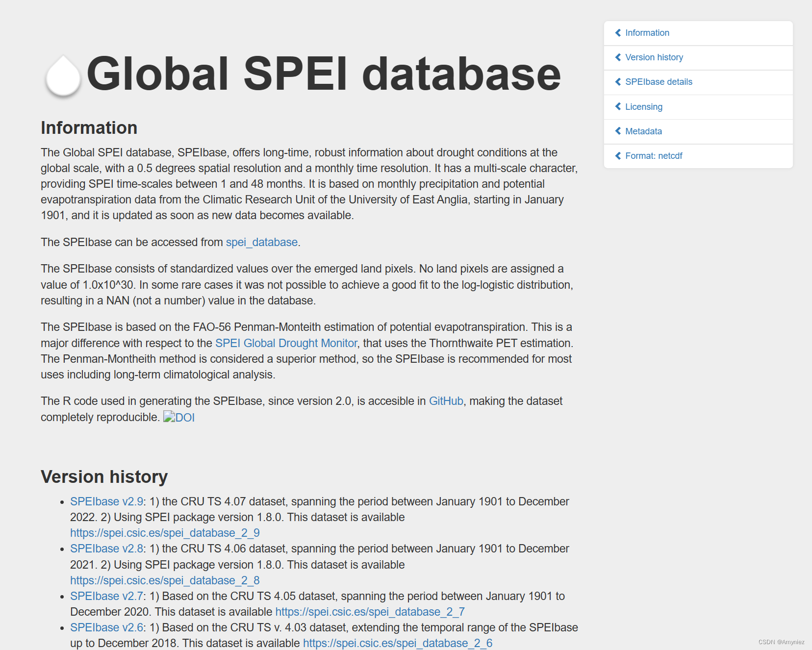Click the chevron icon beside Format: netcdf
The height and width of the screenshot is (650, 812).
pyautogui.click(x=617, y=156)
